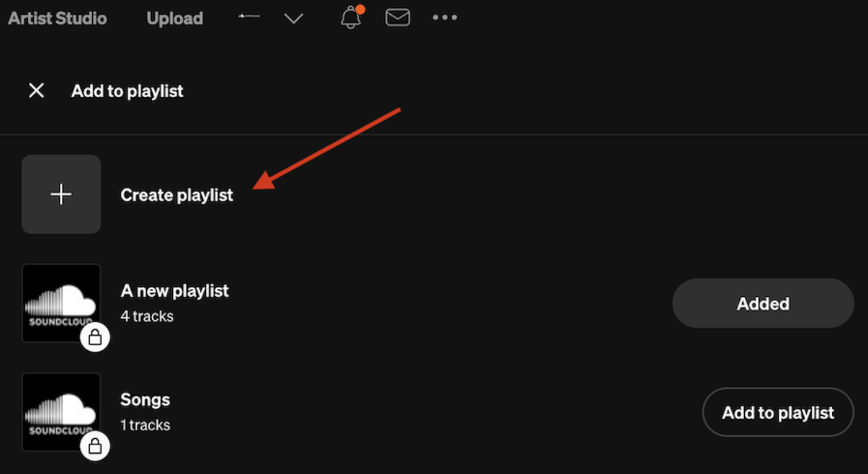The width and height of the screenshot is (868, 474).
Task: Click lock icon on A new playlist
Action: point(95,339)
